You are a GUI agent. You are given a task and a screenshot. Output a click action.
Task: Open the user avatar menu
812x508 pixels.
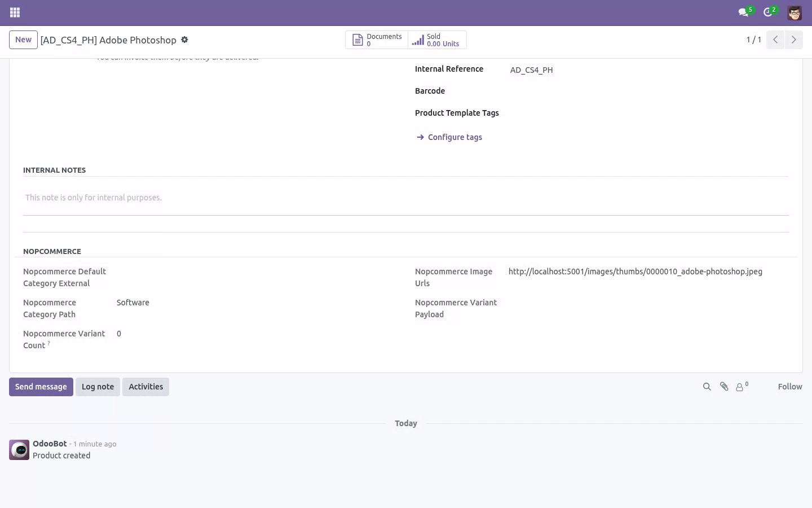[x=795, y=12]
